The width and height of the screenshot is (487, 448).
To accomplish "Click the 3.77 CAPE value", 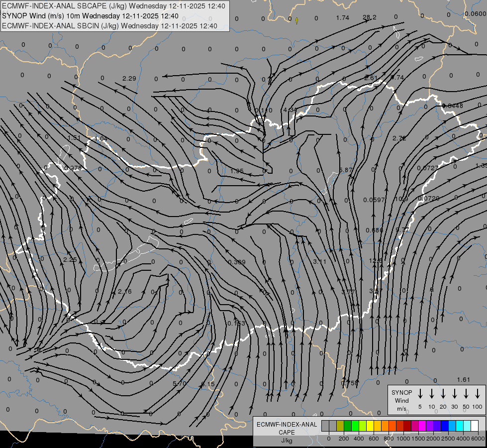I will pos(348,292).
